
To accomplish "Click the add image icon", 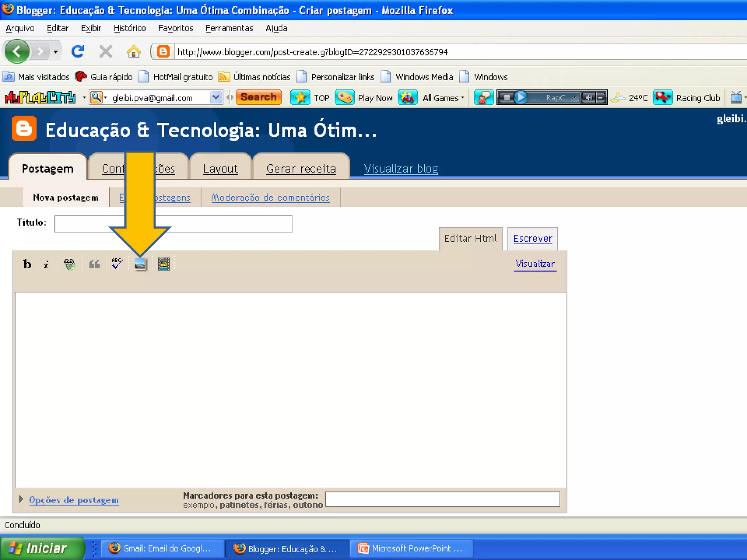I will pos(140,264).
